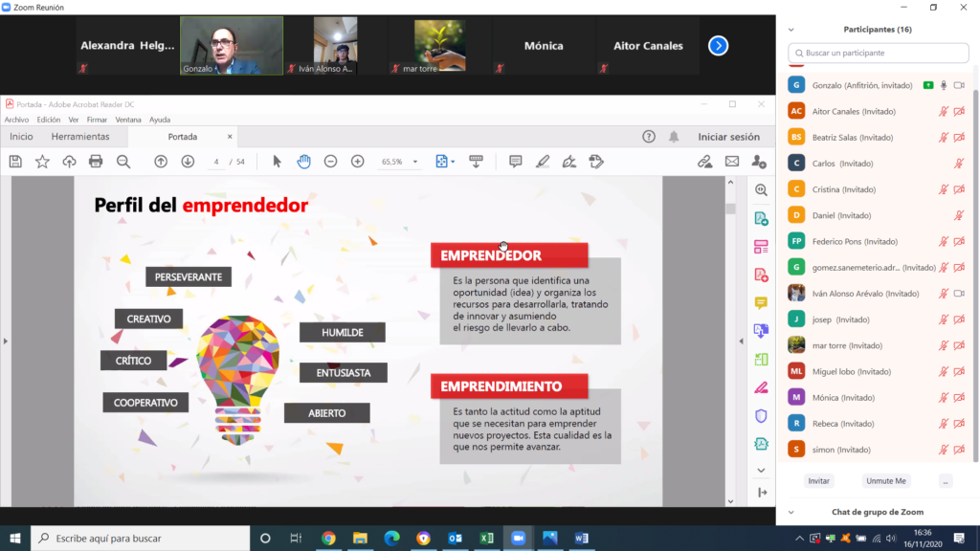Select the Hand pan tool
The width and height of the screenshot is (980, 551).
pos(303,162)
